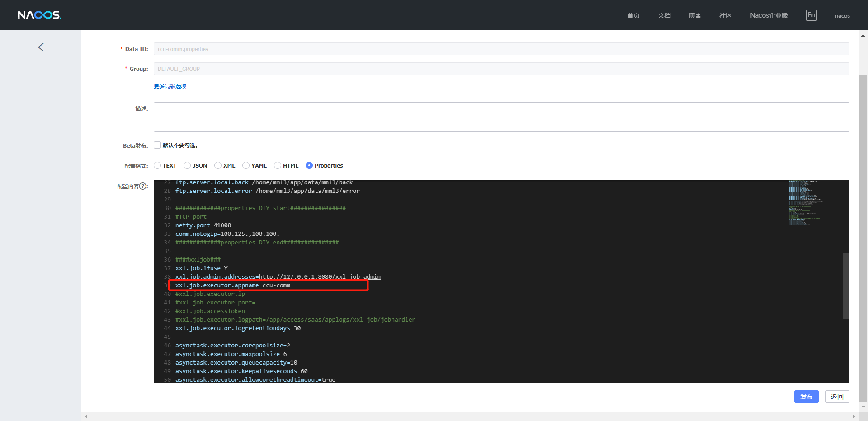Select the JSON format radio button
This screenshot has width=868, height=421.
point(187,165)
